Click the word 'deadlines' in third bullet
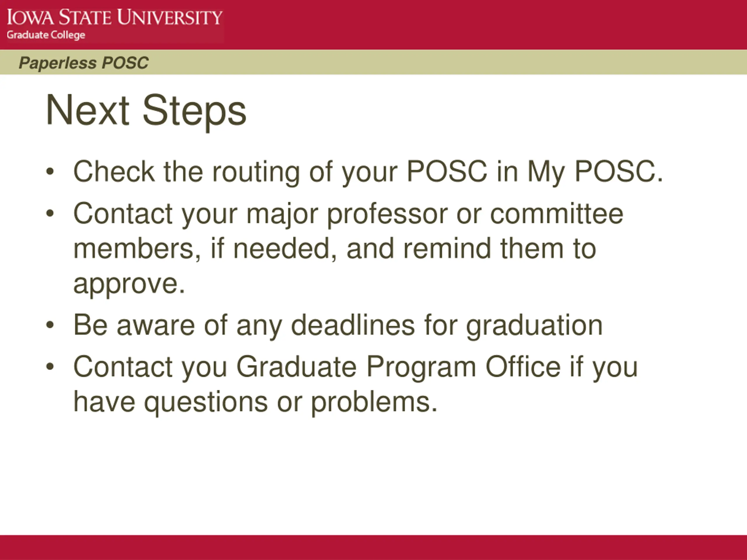The image size is (747, 560). [352, 325]
